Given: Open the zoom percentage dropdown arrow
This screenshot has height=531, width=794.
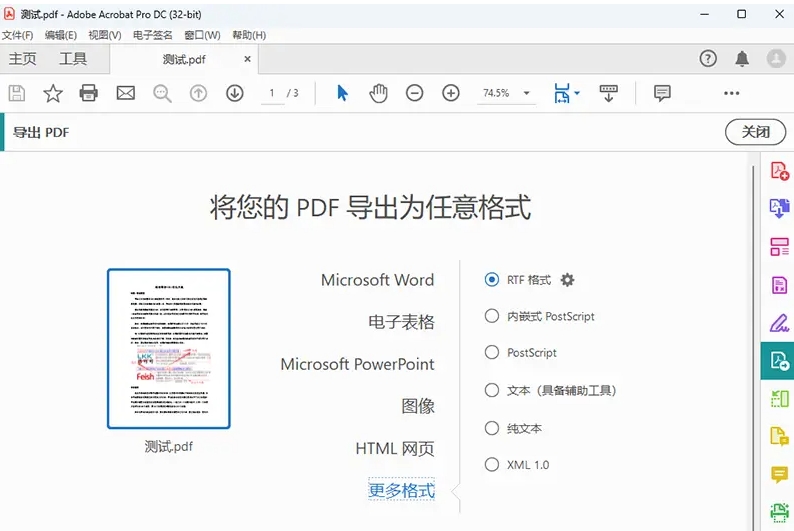Looking at the screenshot, I should point(527,93).
